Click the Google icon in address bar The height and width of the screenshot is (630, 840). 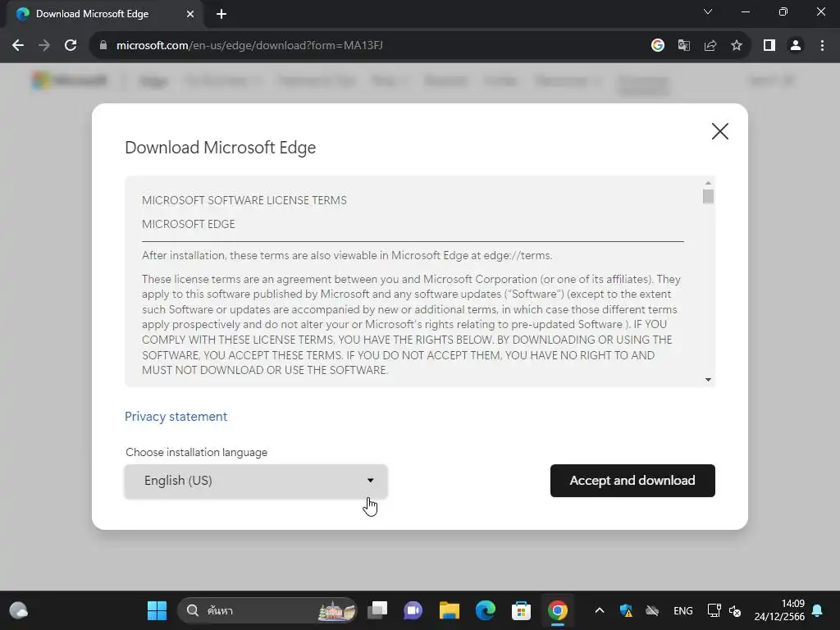(x=657, y=46)
